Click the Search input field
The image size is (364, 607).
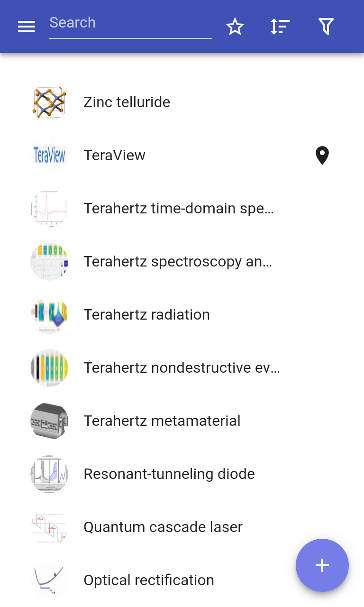click(131, 24)
